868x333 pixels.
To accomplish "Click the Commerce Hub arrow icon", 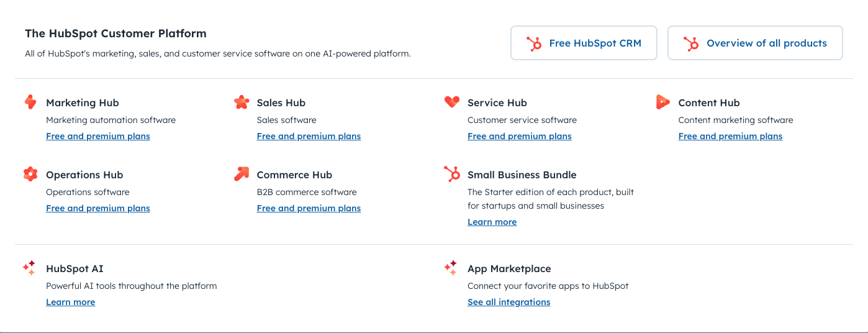I will click(x=242, y=174).
